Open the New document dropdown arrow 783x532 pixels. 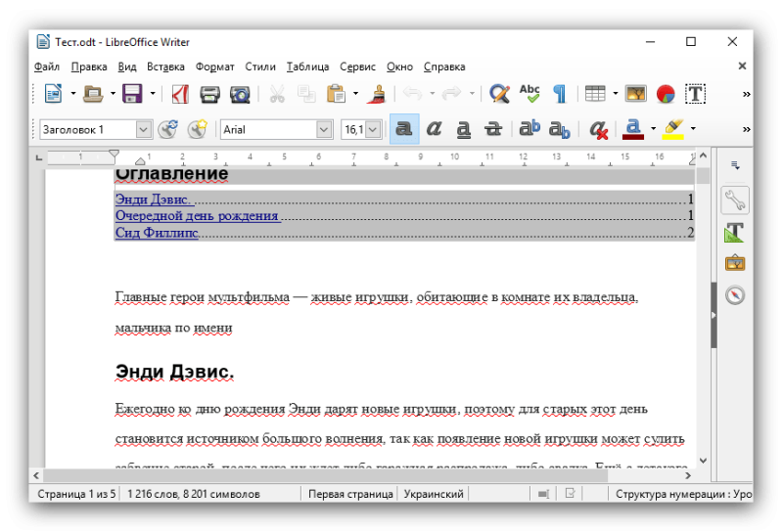tap(72, 94)
